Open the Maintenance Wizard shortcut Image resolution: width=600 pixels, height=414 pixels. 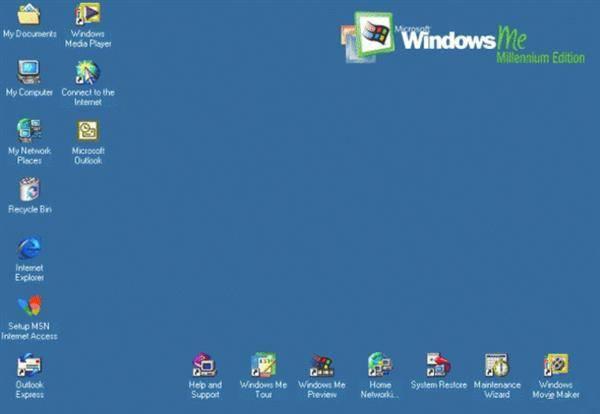pyautogui.click(x=497, y=365)
